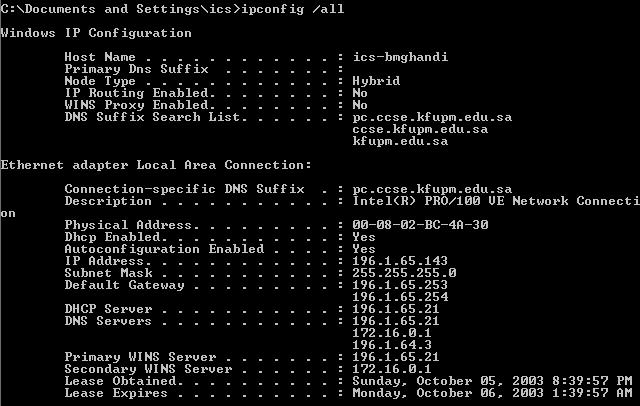
Task: Click the physical address 00-08-02-BC-4A-30
Action: click(420, 225)
